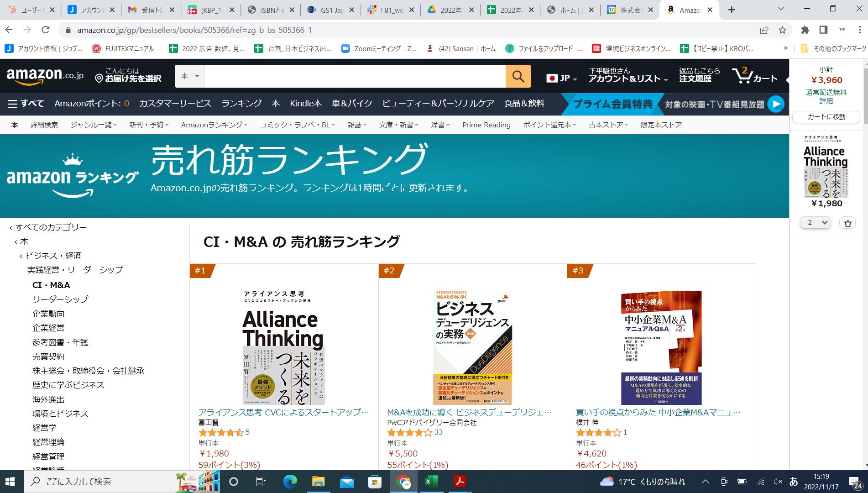Open the すべて hamburger menu
The height and width of the screenshot is (493, 868).
point(26,104)
